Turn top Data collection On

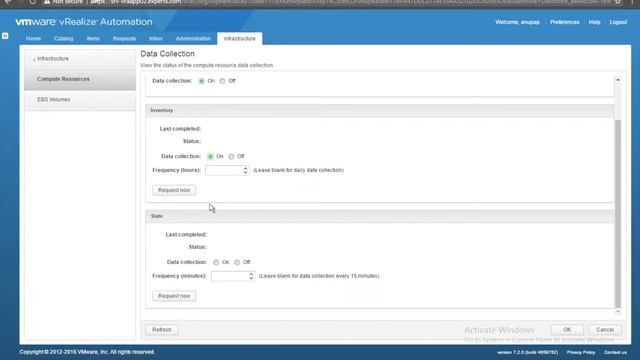pyautogui.click(x=202, y=81)
